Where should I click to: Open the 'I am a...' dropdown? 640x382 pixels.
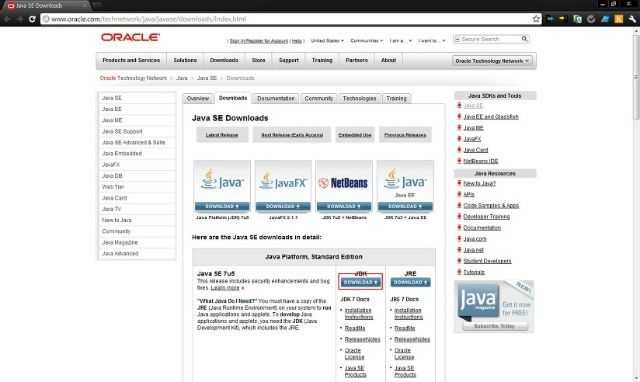tap(400, 41)
